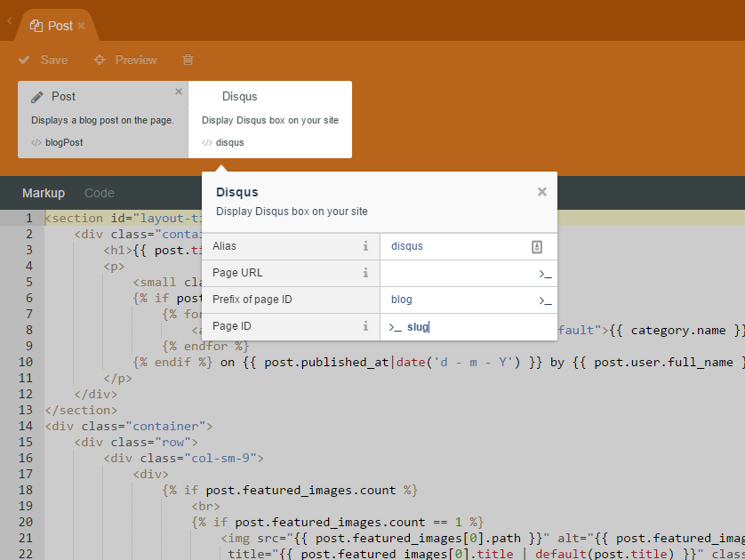This screenshot has width=745, height=560.
Task: Click the Page URL property label
Action: coord(237,273)
